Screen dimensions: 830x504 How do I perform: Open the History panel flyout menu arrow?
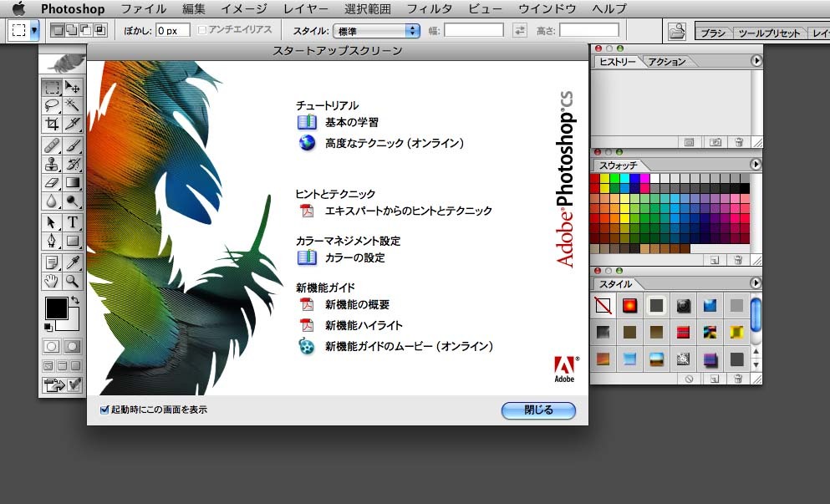756,61
